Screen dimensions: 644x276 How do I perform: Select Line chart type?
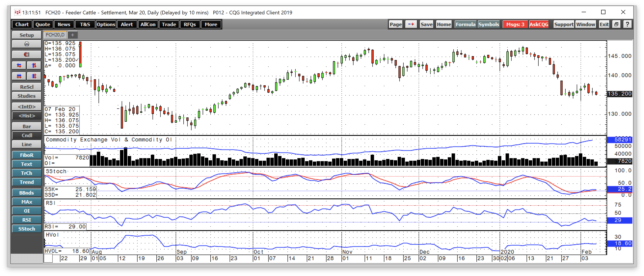click(x=27, y=144)
